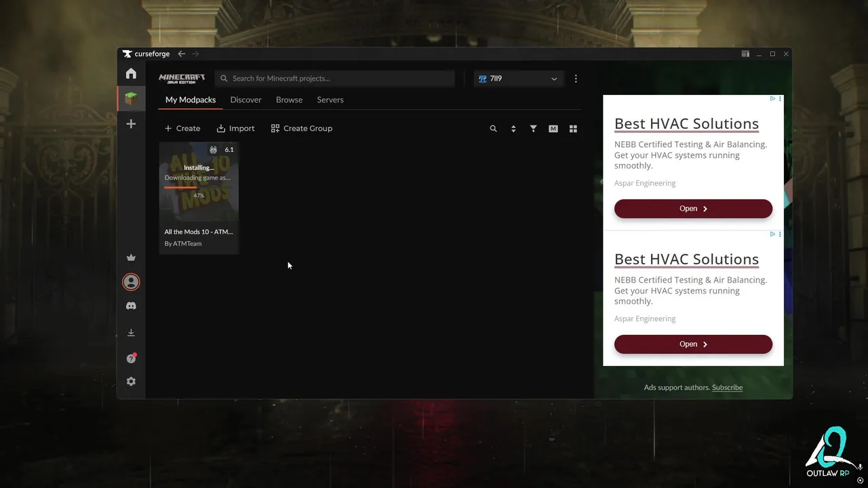Click the Create Group button

(x=301, y=129)
